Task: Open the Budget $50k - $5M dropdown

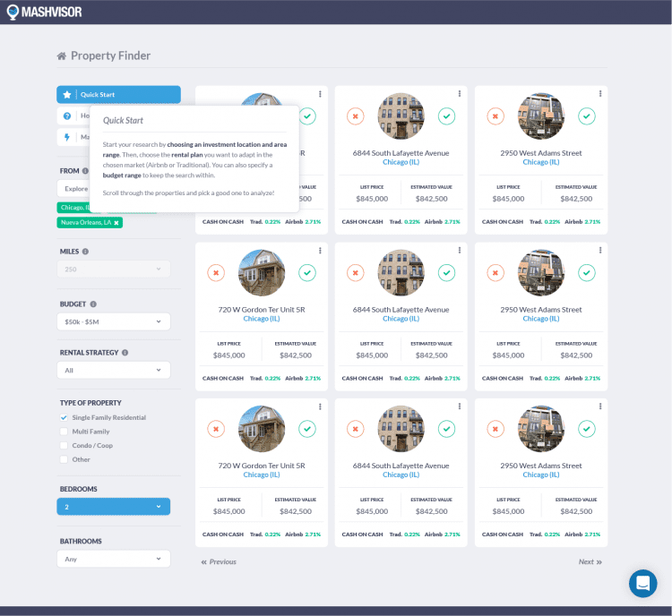Action: pos(113,321)
